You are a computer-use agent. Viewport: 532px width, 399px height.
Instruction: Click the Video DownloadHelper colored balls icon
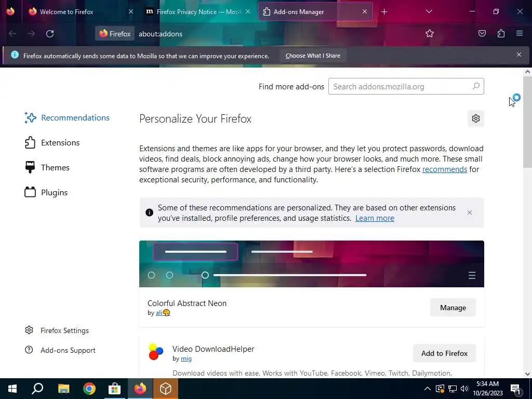[x=156, y=352]
